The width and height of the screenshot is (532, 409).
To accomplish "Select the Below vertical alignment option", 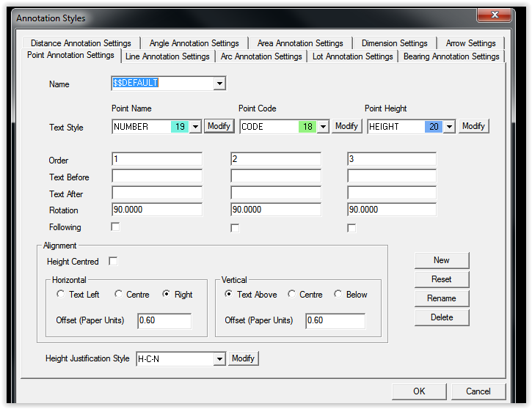I will coord(338,295).
